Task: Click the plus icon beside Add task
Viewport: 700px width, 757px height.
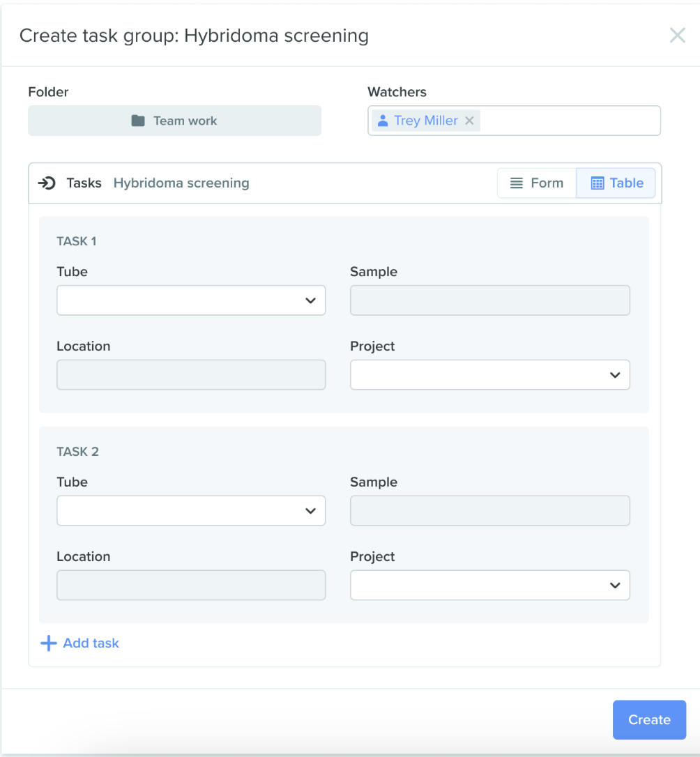Action: pos(48,643)
